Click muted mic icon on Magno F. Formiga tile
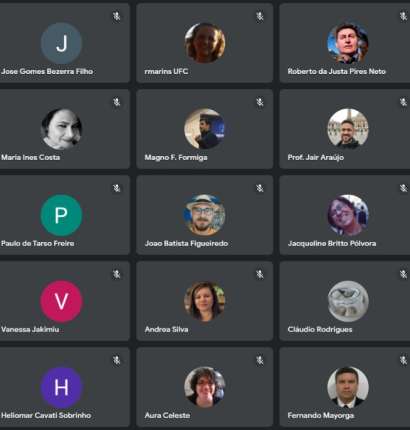Screen dimensions: 410x430 (x=260, y=102)
